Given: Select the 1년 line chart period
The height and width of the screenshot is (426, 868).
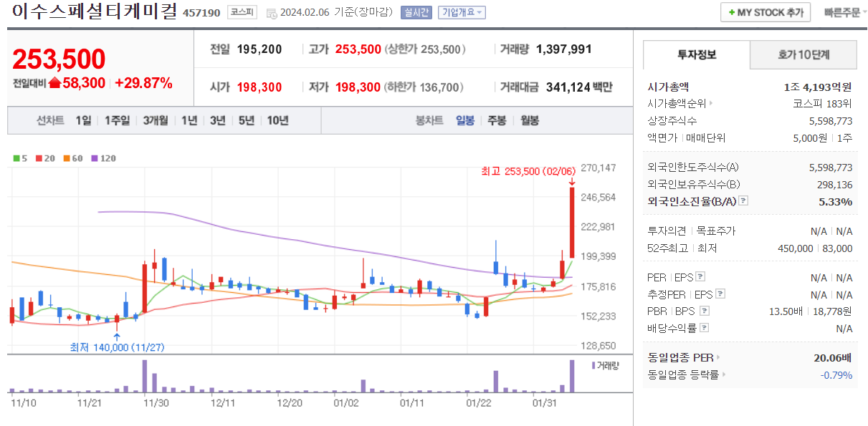Looking at the screenshot, I should [189, 120].
